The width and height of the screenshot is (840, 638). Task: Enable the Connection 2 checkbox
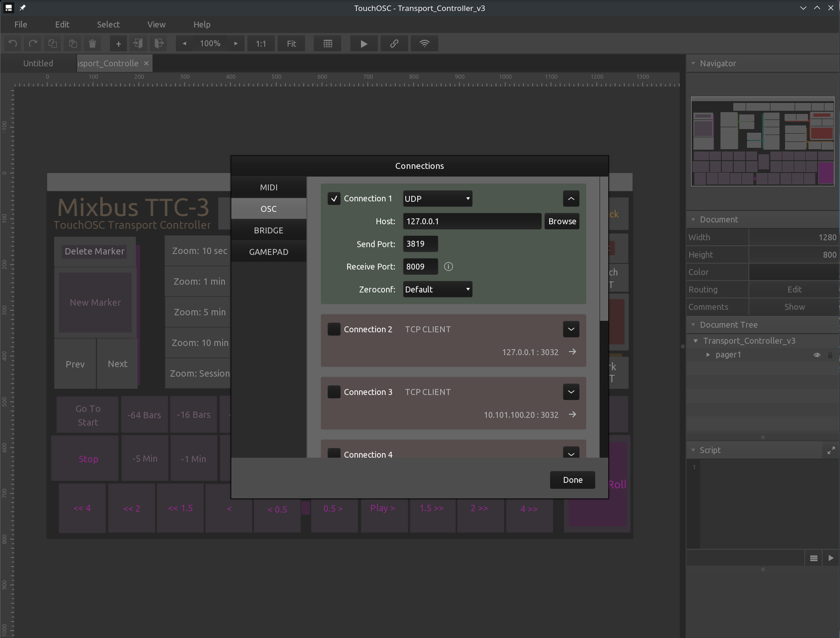point(334,329)
